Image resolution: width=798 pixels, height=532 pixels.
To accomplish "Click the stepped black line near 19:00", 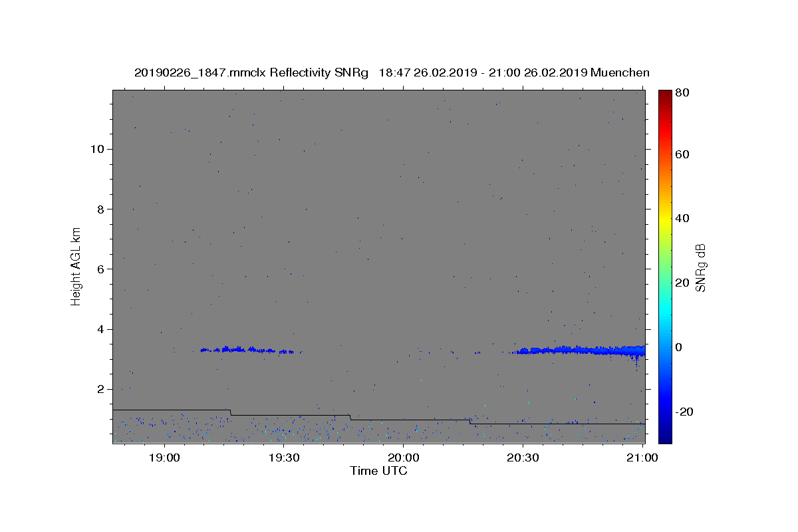I will 172,410.
